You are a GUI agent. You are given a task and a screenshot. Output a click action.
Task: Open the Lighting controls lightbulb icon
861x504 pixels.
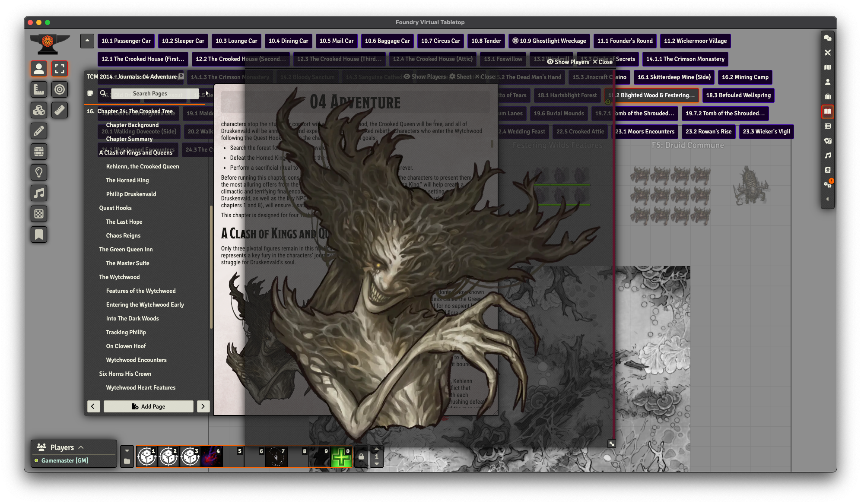(39, 172)
